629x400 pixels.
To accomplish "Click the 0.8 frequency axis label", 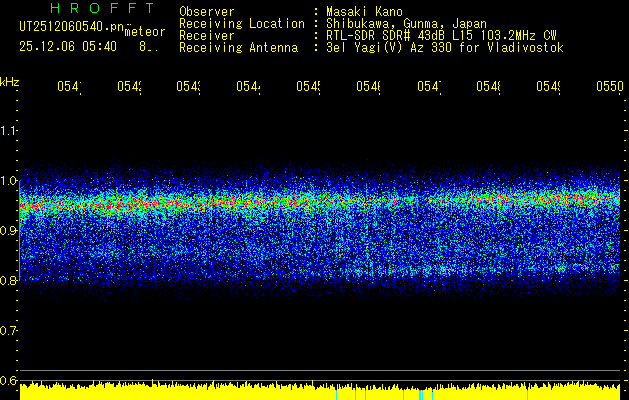I will point(8,280).
